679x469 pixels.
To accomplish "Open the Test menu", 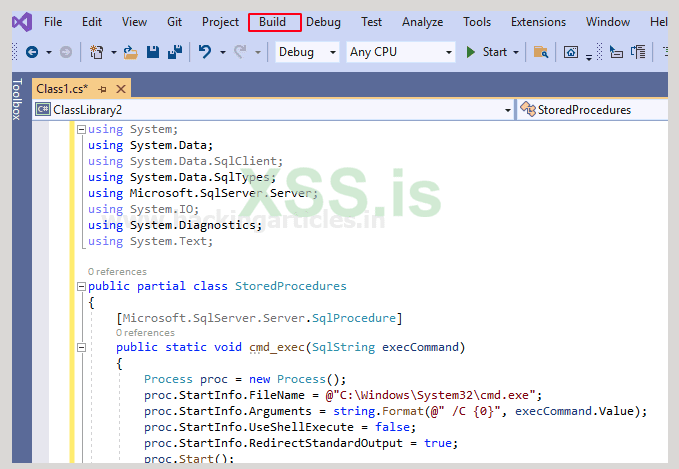I will 372,22.
